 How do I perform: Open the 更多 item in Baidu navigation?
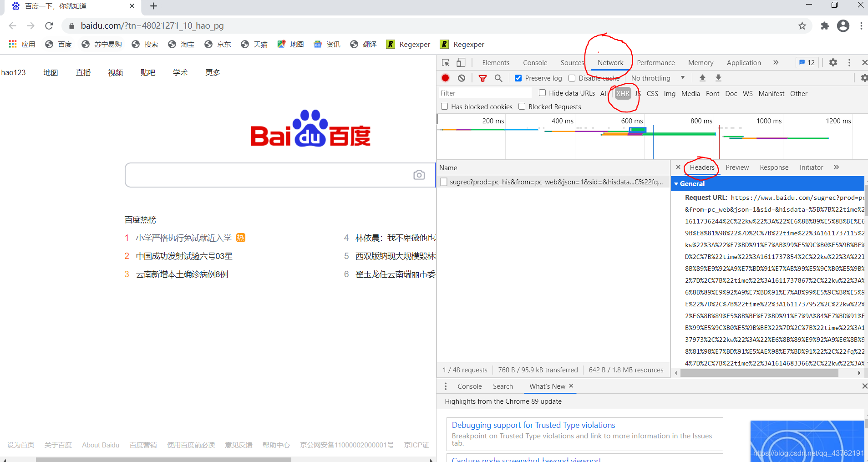[213, 72]
